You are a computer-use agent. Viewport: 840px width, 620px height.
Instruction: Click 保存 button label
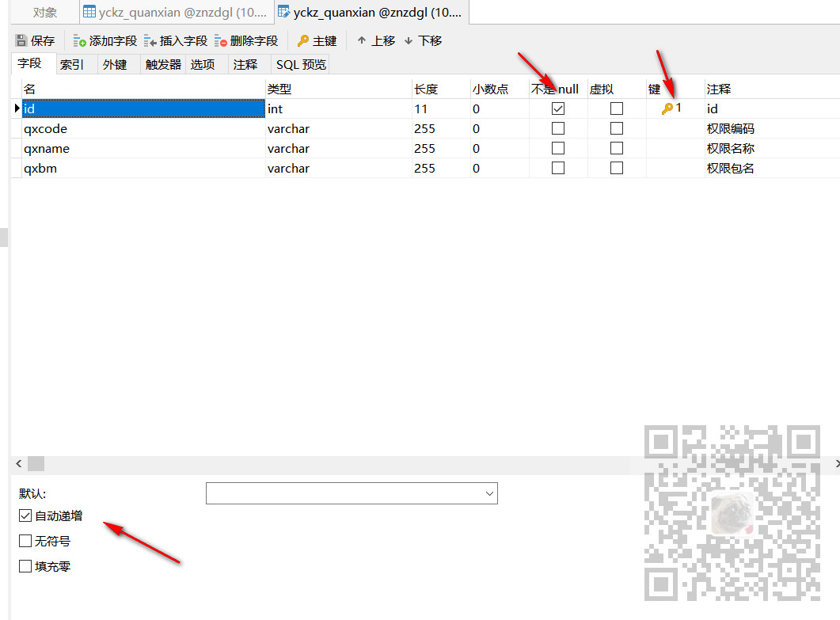click(43, 40)
